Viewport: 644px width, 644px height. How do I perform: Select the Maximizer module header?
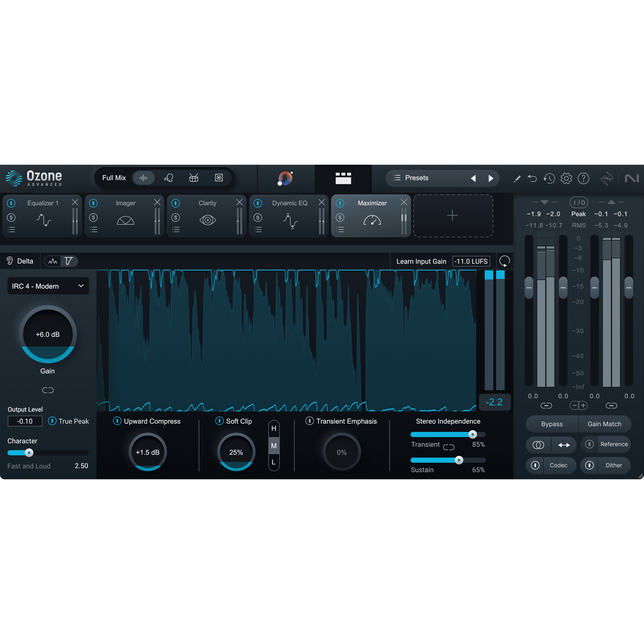pyautogui.click(x=372, y=203)
